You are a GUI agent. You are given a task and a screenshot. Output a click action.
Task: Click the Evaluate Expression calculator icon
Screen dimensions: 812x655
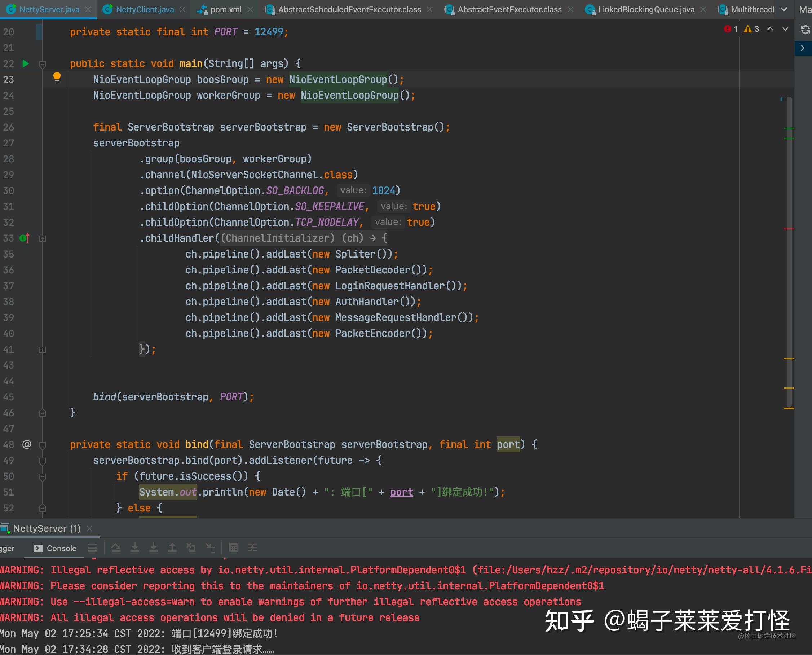point(233,548)
